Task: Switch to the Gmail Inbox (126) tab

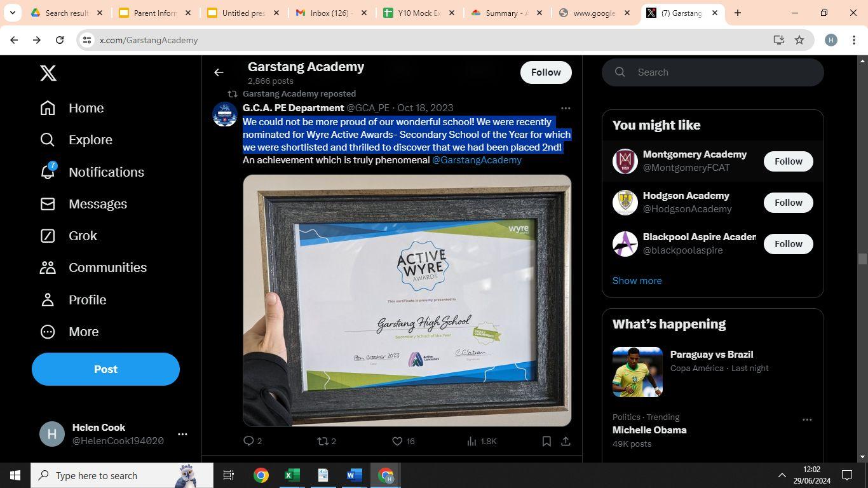Action: point(330,13)
